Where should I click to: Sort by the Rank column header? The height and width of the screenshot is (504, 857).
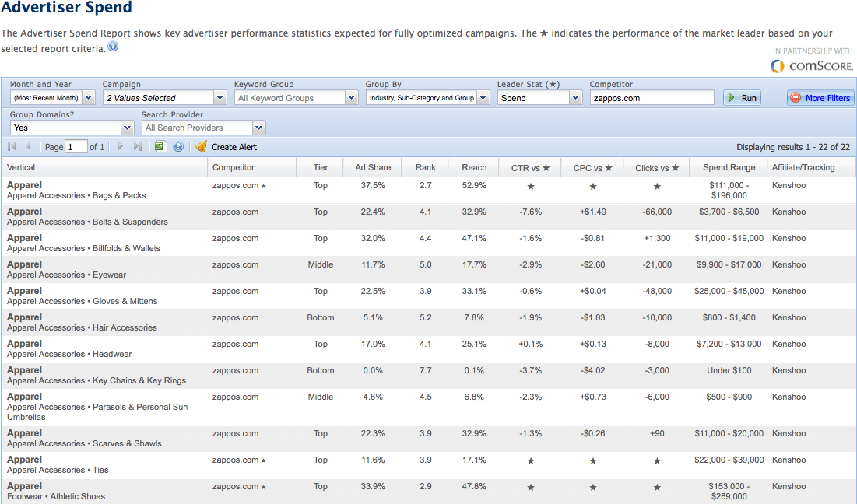pyautogui.click(x=425, y=168)
